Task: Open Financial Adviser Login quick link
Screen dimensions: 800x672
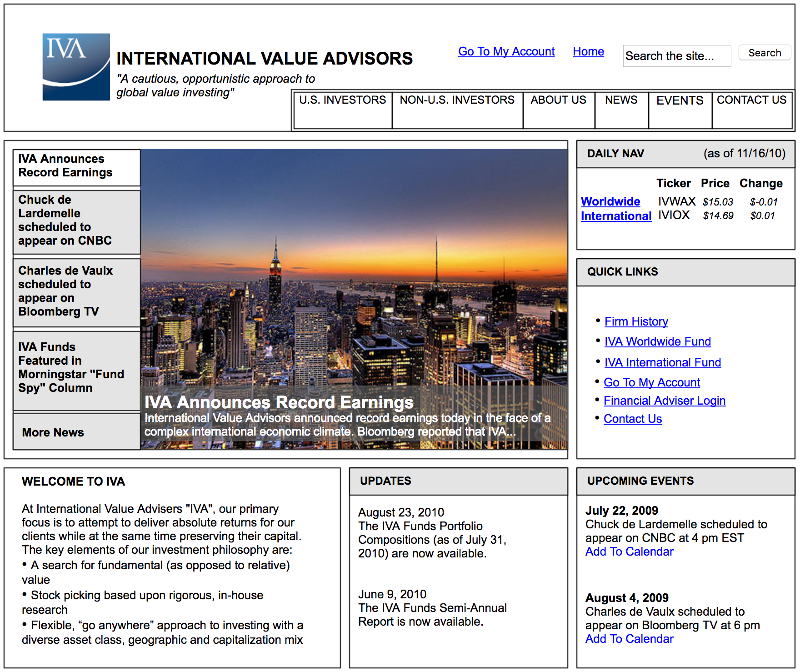Action: point(665,401)
